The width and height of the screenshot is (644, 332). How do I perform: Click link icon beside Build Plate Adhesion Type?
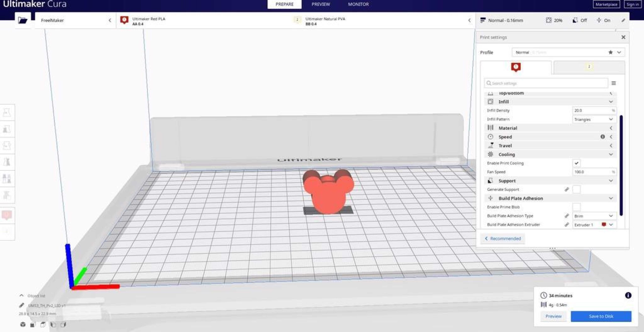pyautogui.click(x=567, y=216)
